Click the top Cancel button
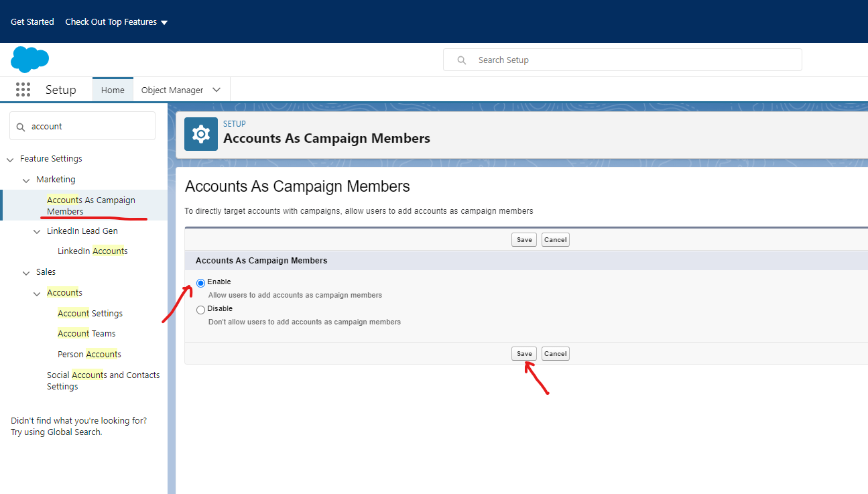 555,240
